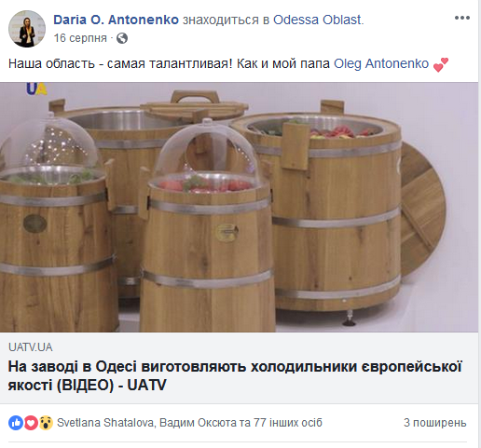This screenshot has height=448, width=481.
Task: Click the red heart Love reaction icon
Action: coord(31,423)
